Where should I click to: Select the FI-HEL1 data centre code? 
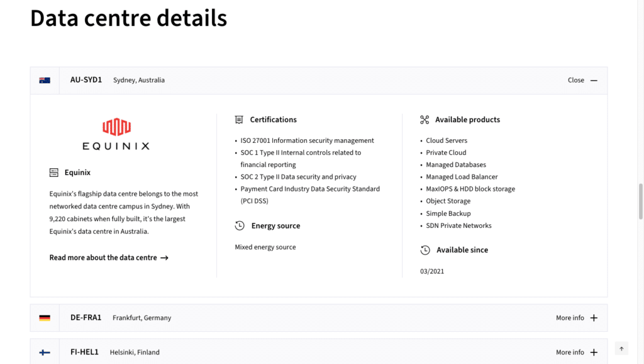[x=85, y=352]
